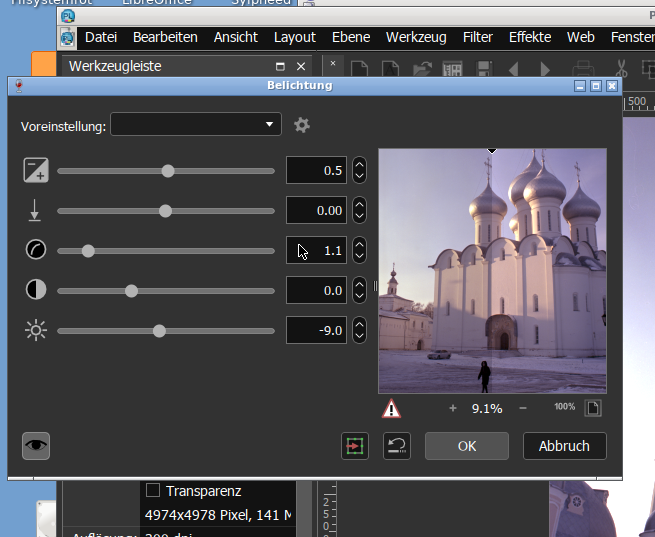This screenshot has width=655, height=537.
Task: Click the gamma value field 1.1
Action: (x=316, y=250)
